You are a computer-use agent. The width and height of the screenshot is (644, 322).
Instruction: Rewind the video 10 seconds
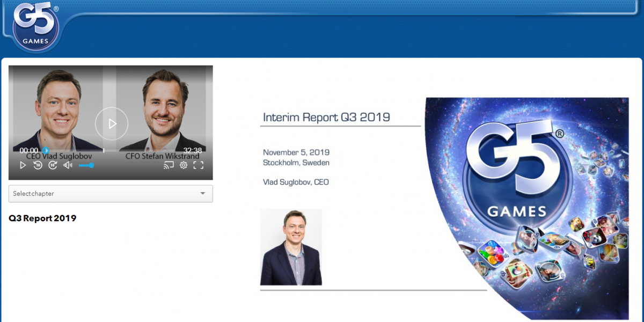click(x=38, y=165)
